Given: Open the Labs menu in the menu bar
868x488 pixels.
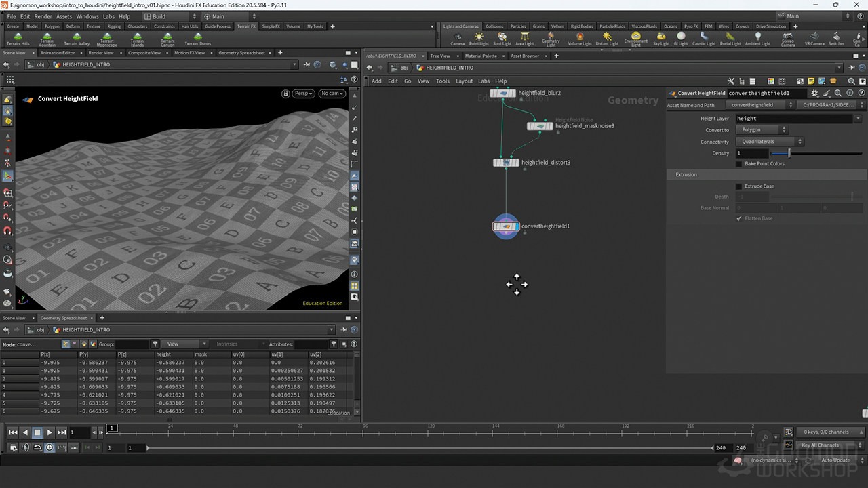Looking at the screenshot, I should coord(108,16).
